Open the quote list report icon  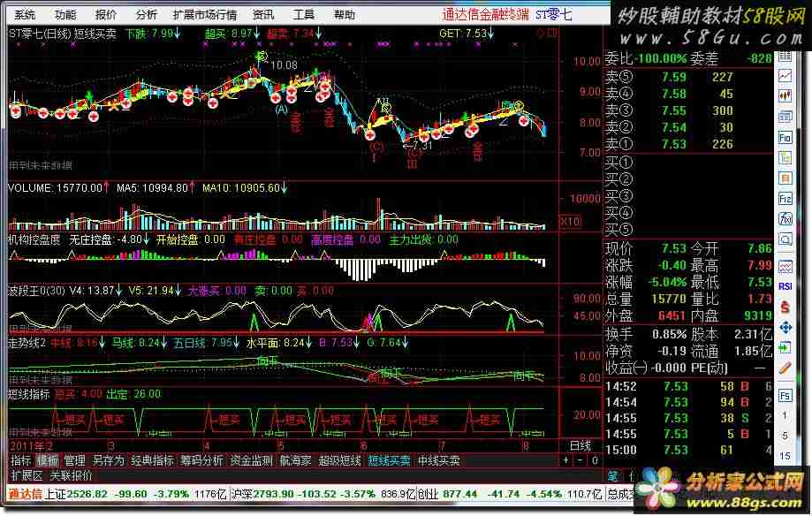pos(785,117)
